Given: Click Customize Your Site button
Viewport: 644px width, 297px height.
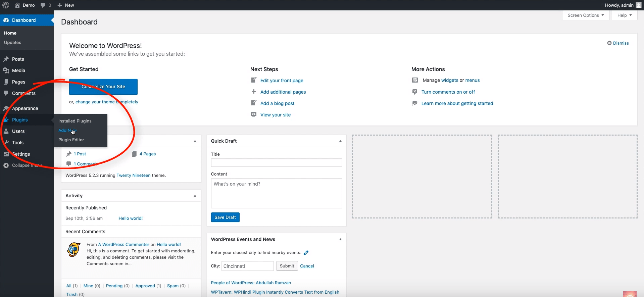Looking at the screenshot, I should (103, 87).
